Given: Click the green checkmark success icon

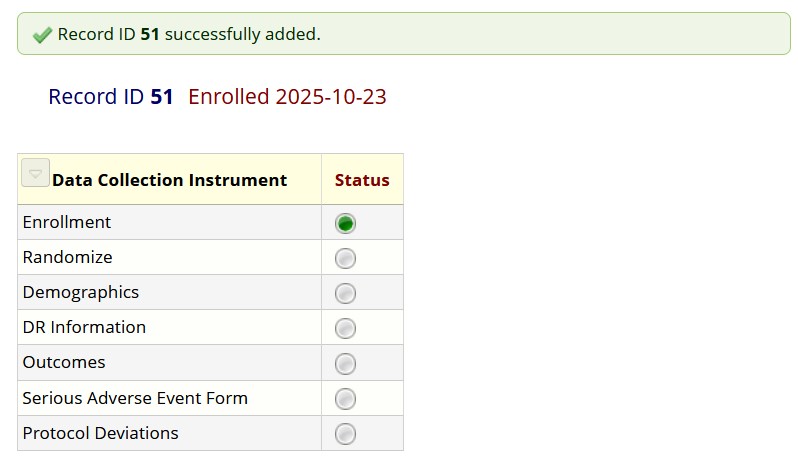Looking at the screenshot, I should (42, 35).
